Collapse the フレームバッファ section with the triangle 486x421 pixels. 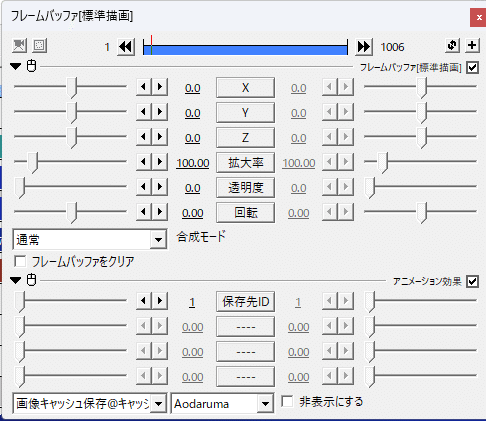(15, 66)
